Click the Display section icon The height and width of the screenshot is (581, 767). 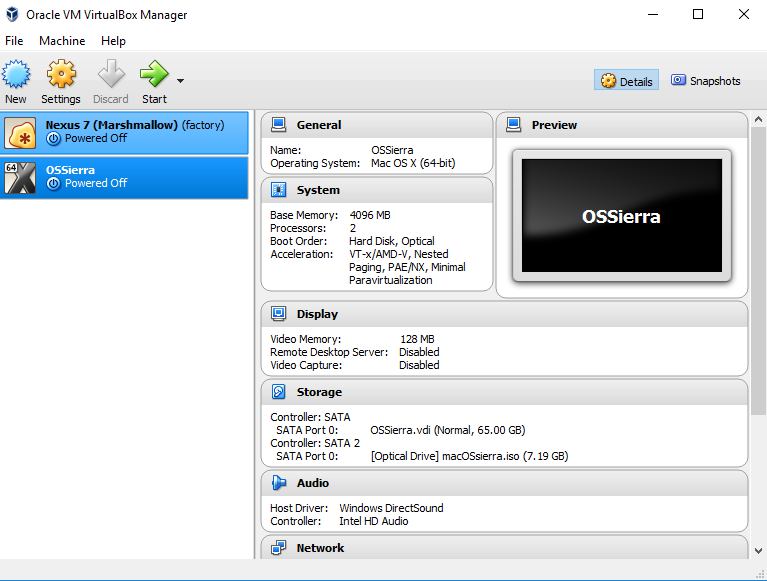279,313
